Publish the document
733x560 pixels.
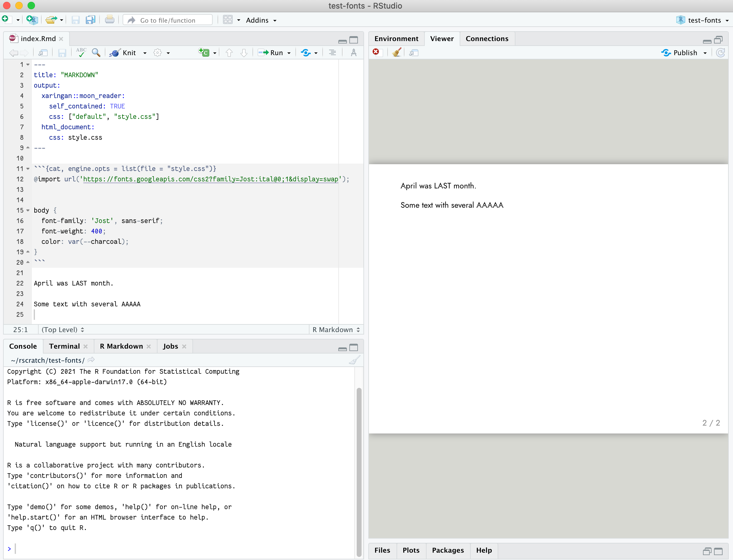click(684, 53)
